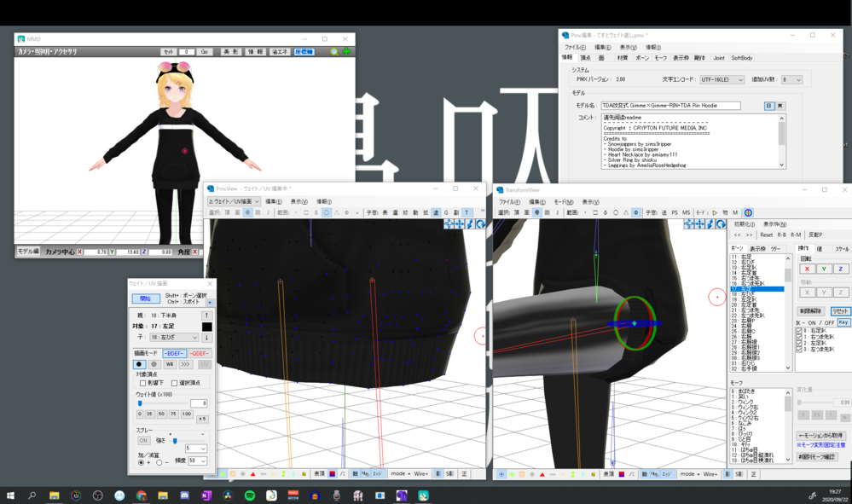This screenshot has height=504, width=852.
Task: Click the W4 weight mode button
Action: 170,364
